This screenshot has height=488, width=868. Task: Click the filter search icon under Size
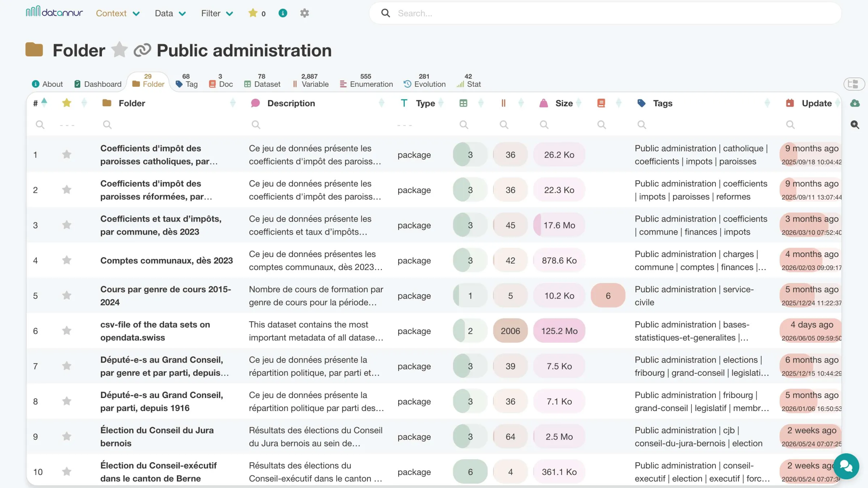coord(544,125)
